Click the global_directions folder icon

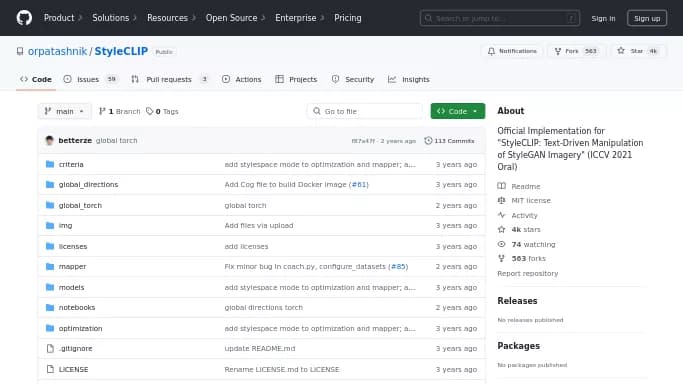click(x=50, y=185)
